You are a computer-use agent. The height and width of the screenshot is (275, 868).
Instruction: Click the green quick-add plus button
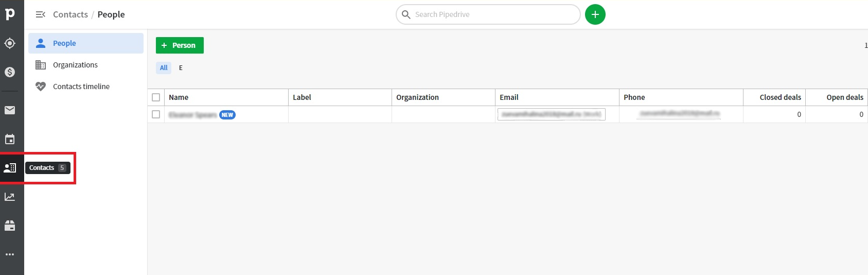595,14
